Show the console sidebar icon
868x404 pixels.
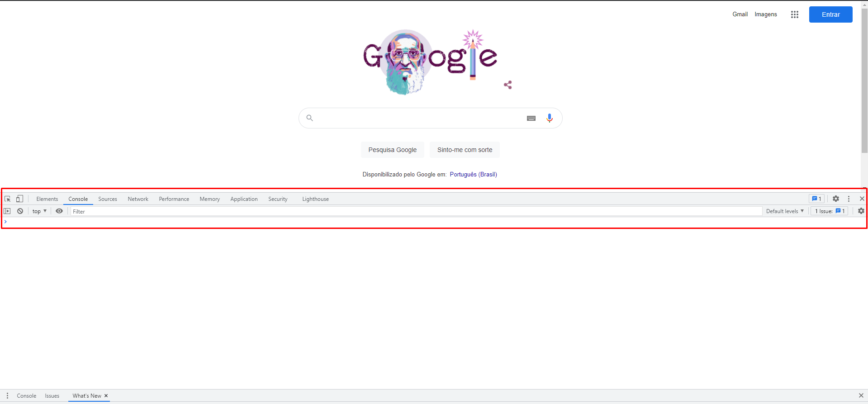tap(7, 211)
